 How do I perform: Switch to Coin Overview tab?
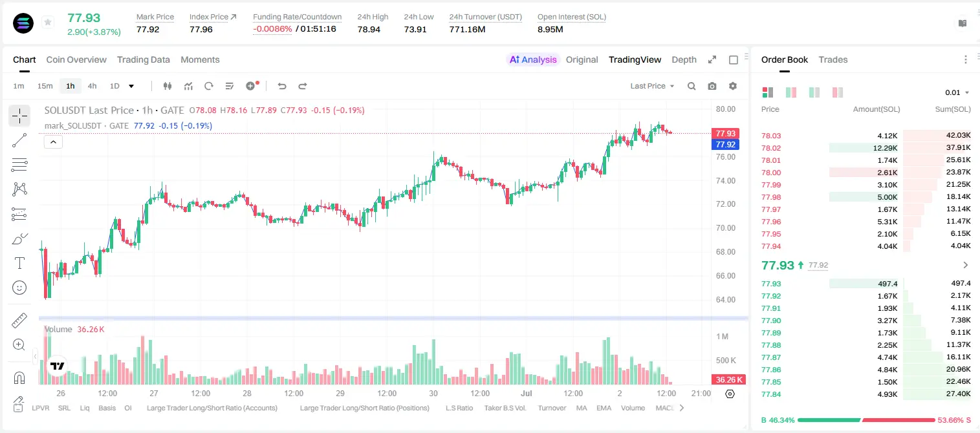point(76,59)
